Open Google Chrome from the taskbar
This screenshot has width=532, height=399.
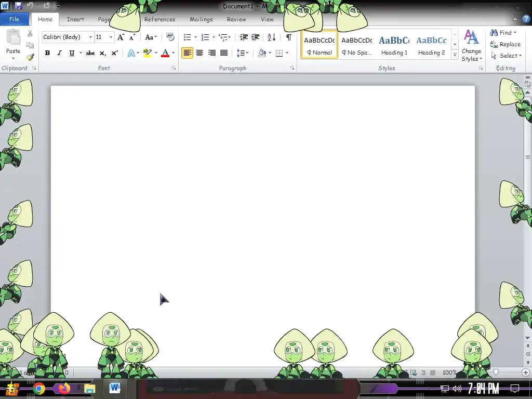coord(39,389)
